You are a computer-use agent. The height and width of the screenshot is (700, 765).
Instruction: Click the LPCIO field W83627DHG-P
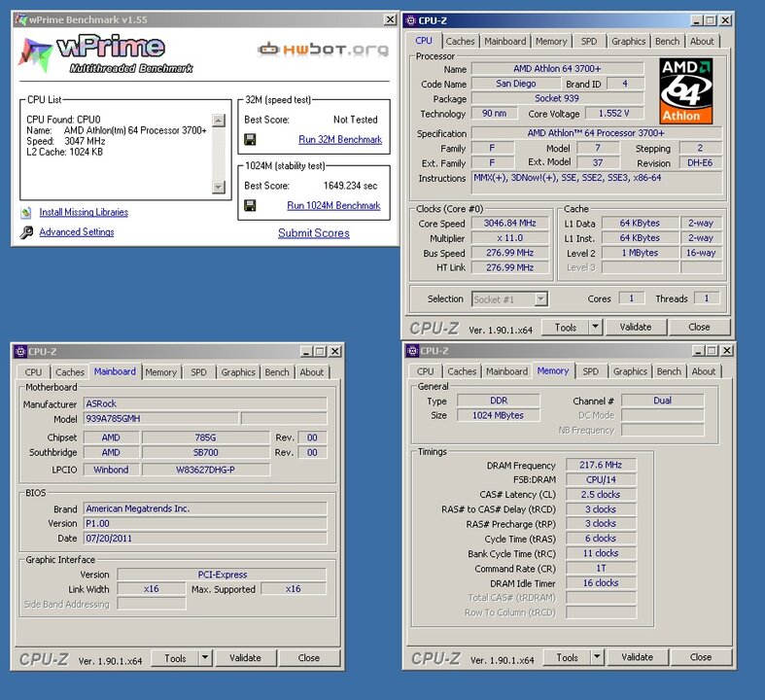pos(205,470)
